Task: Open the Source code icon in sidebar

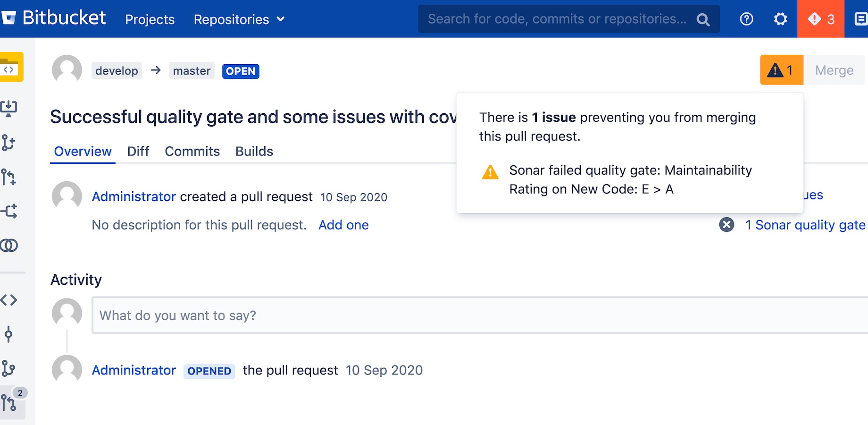Action: click(9, 300)
